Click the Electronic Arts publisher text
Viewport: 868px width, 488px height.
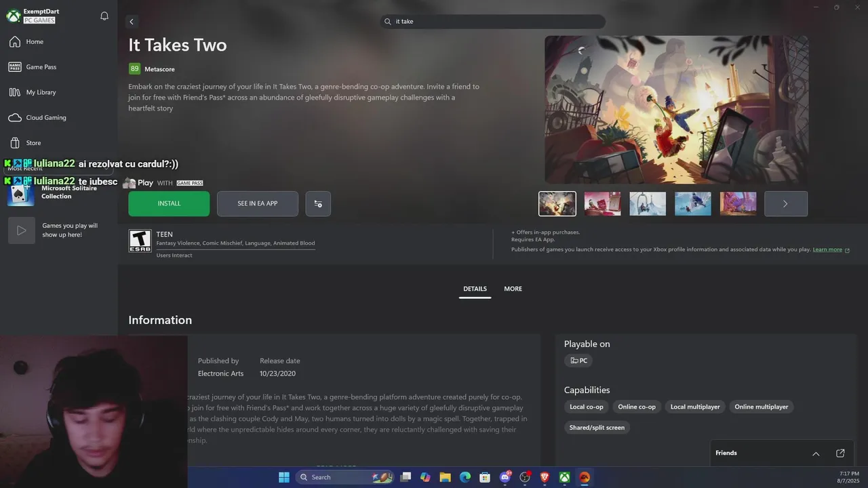coord(220,373)
